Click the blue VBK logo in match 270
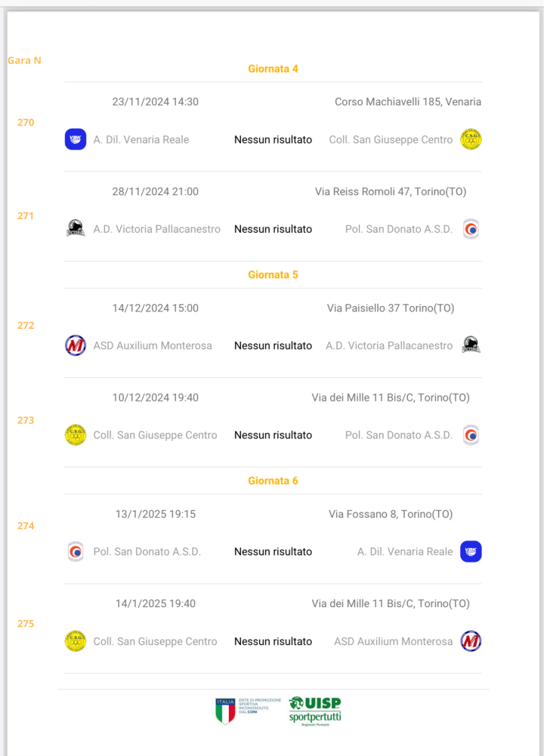 point(76,139)
